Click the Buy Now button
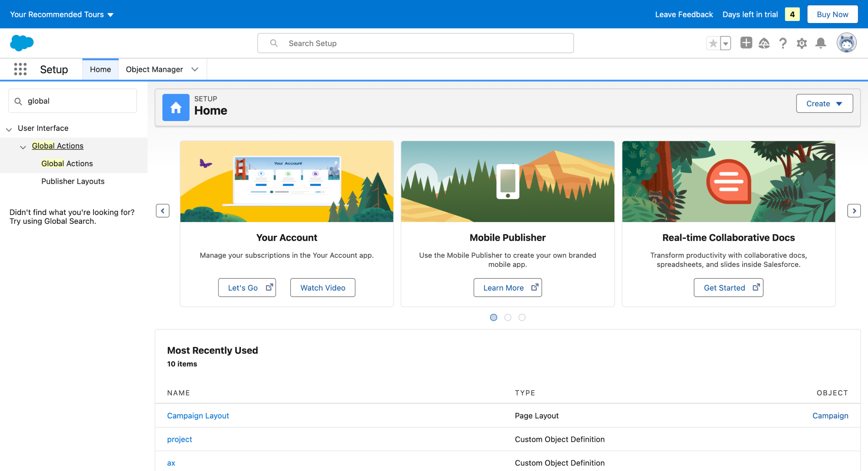Image resolution: width=868 pixels, height=471 pixels. click(832, 14)
